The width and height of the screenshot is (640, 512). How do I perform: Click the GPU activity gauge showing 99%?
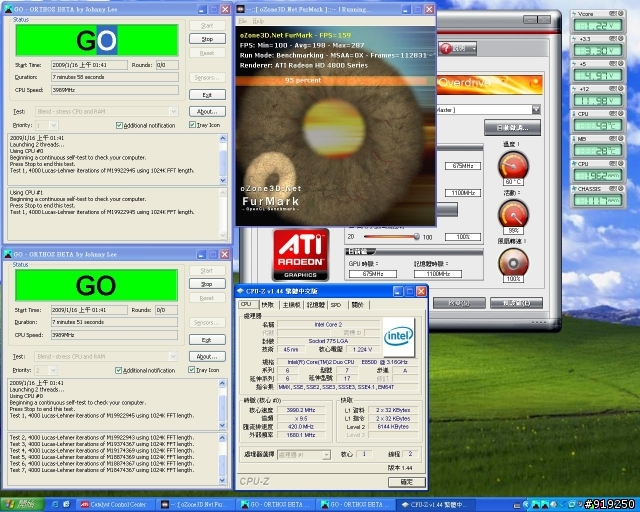pos(513,214)
